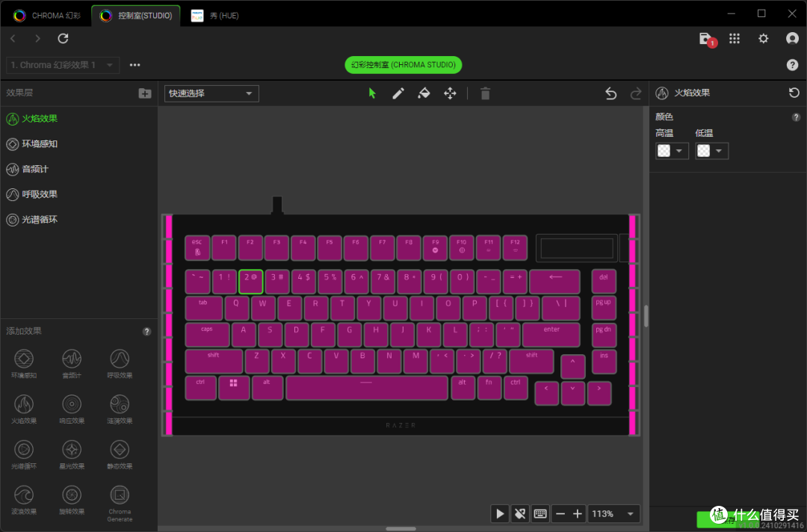Toggle the effect preview paint-off icon

(520, 513)
